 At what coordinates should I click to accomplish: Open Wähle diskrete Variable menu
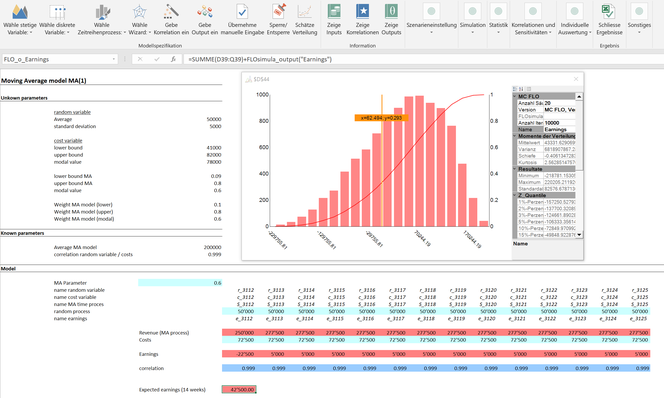57,19
